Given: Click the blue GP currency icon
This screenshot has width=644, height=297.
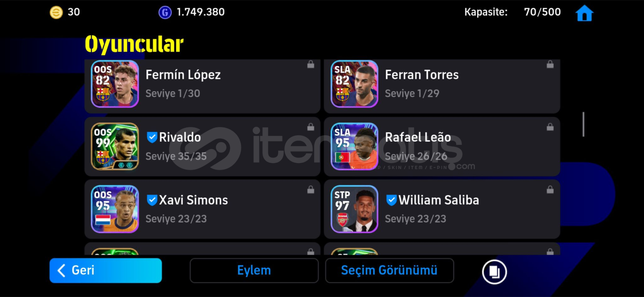Looking at the screenshot, I should [165, 12].
